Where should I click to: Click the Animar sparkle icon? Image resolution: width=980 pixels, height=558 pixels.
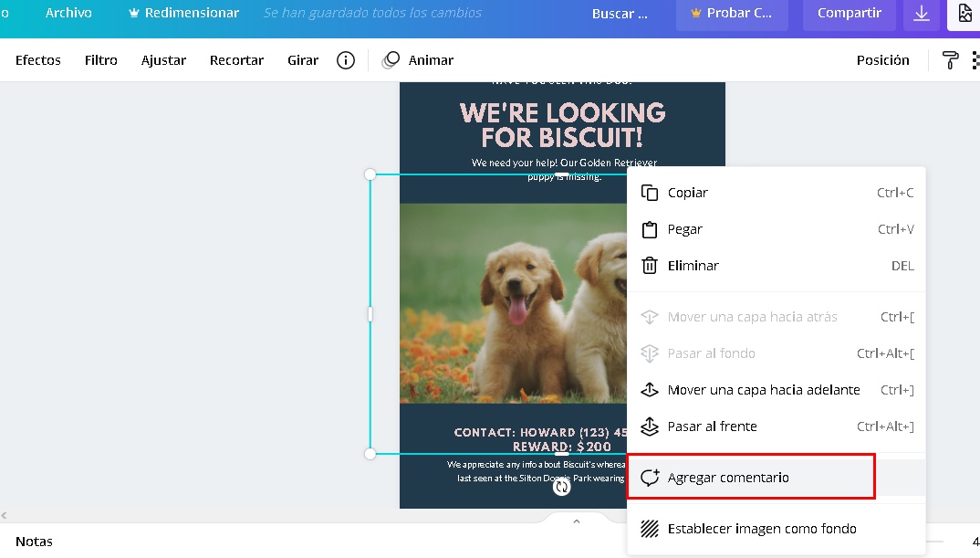pos(391,59)
